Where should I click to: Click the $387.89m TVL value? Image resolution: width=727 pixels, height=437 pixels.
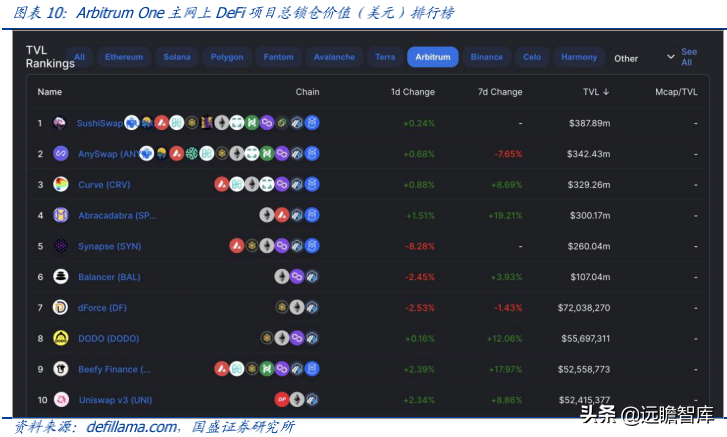pyautogui.click(x=589, y=123)
